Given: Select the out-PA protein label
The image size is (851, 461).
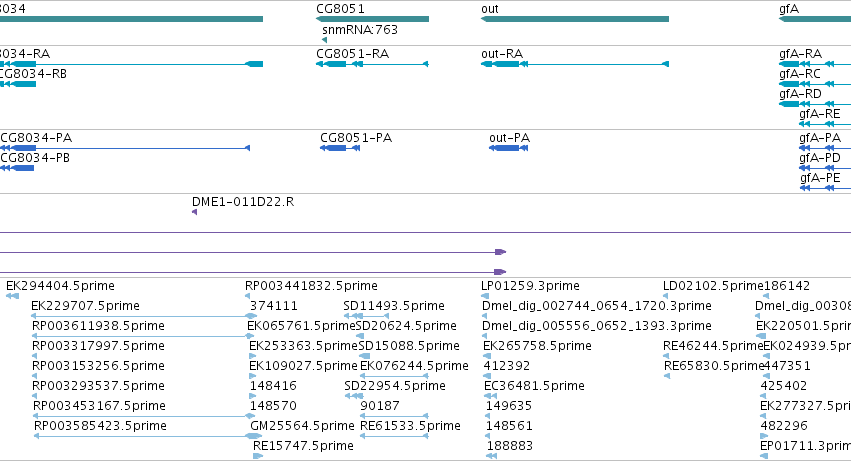Looking at the screenshot, I should (x=509, y=138).
